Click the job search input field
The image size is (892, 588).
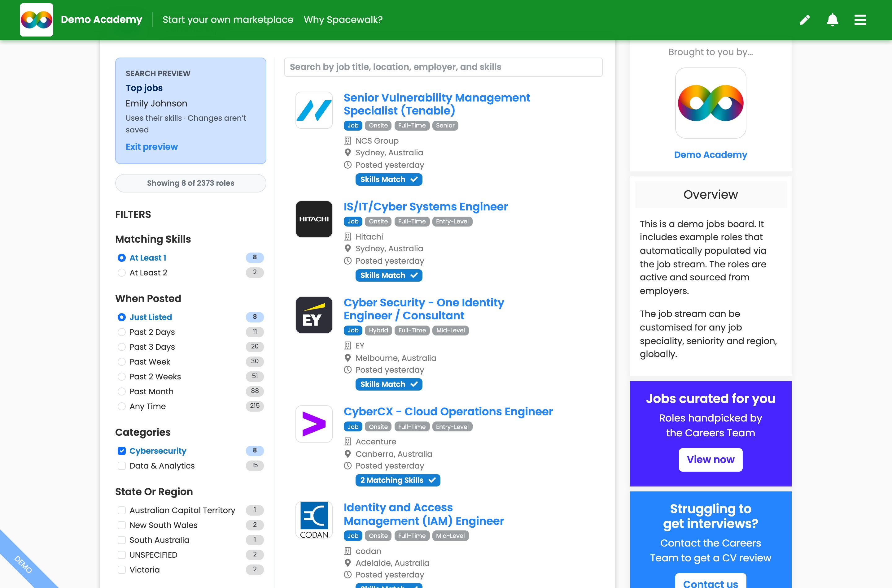pyautogui.click(x=443, y=67)
